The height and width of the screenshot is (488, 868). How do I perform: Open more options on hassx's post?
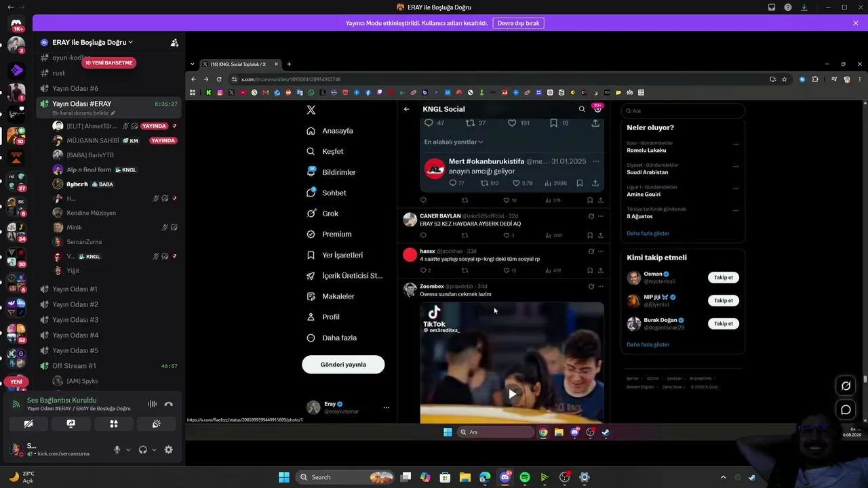[x=600, y=251]
